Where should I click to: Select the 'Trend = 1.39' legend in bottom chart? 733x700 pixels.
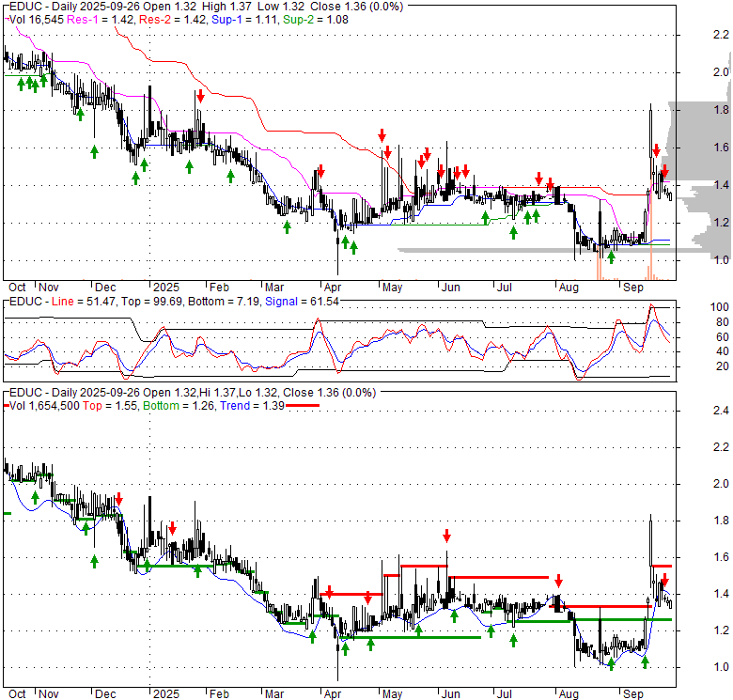point(253,406)
